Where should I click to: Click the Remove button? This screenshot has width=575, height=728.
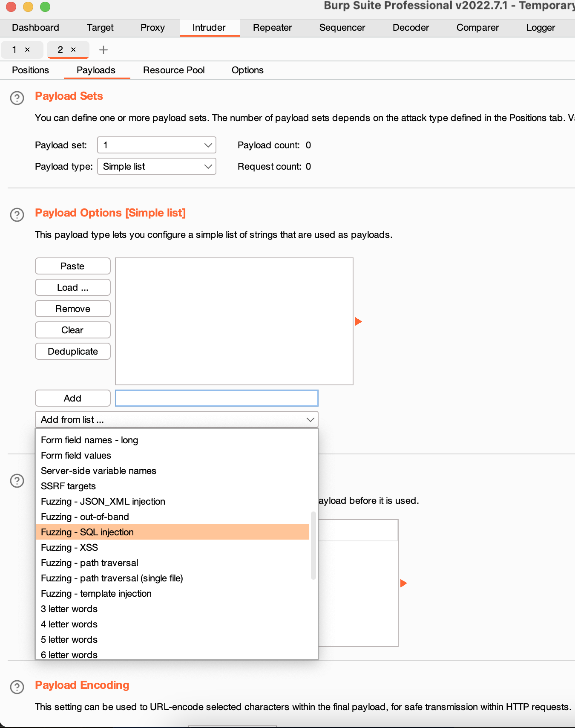(73, 309)
